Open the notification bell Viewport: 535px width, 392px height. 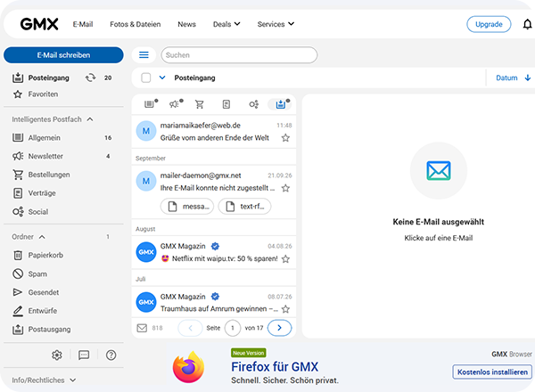(x=527, y=24)
